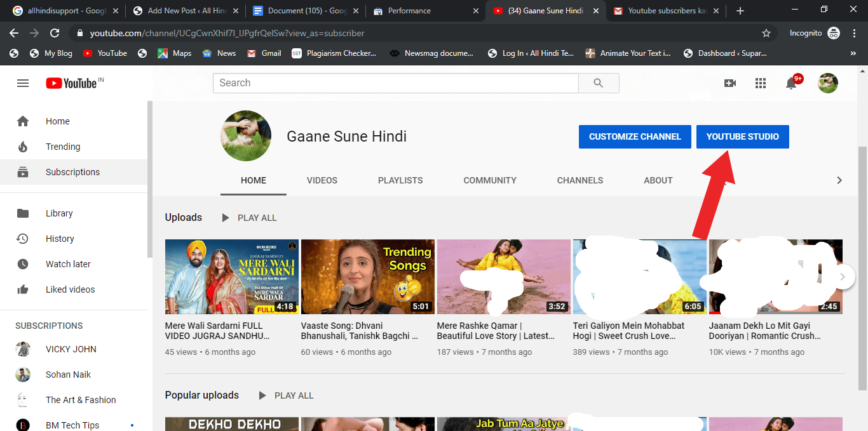Switch to the VIDEOS channel tab
The height and width of the screenshot is (431, 868).
322,180
